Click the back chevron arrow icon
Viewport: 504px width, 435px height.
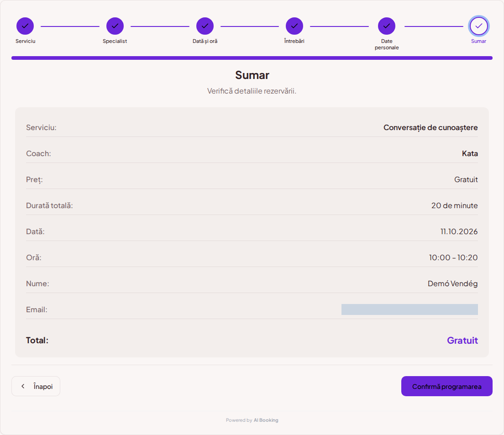pyautogui.click(x=23, y=386)
